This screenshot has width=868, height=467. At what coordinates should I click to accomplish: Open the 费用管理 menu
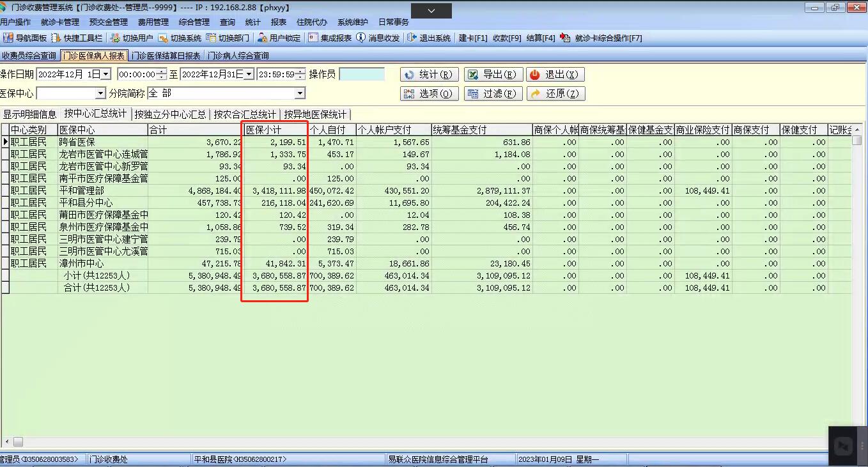[x=153, y=22]
